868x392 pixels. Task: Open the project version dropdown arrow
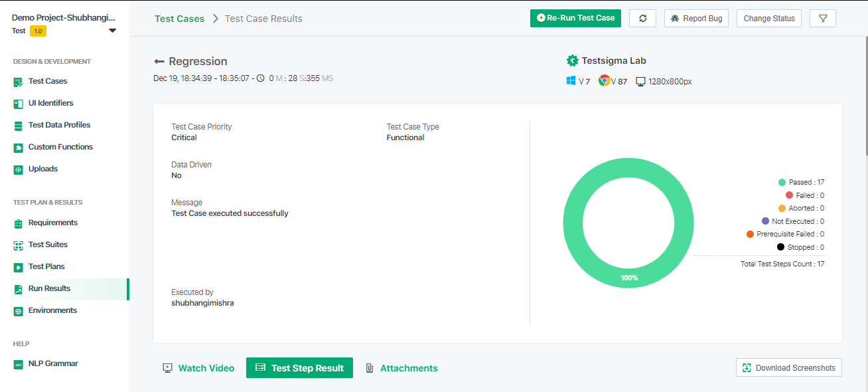112,31
